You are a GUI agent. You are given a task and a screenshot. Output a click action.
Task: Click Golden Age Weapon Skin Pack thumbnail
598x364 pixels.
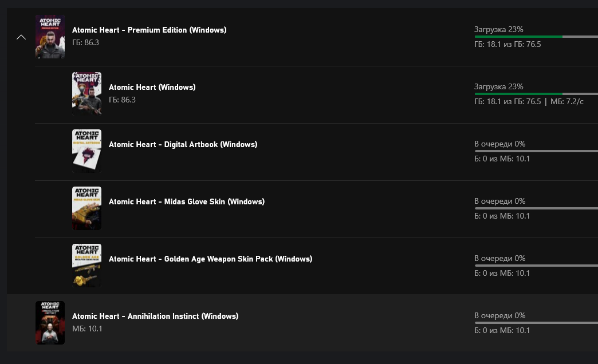86,266
